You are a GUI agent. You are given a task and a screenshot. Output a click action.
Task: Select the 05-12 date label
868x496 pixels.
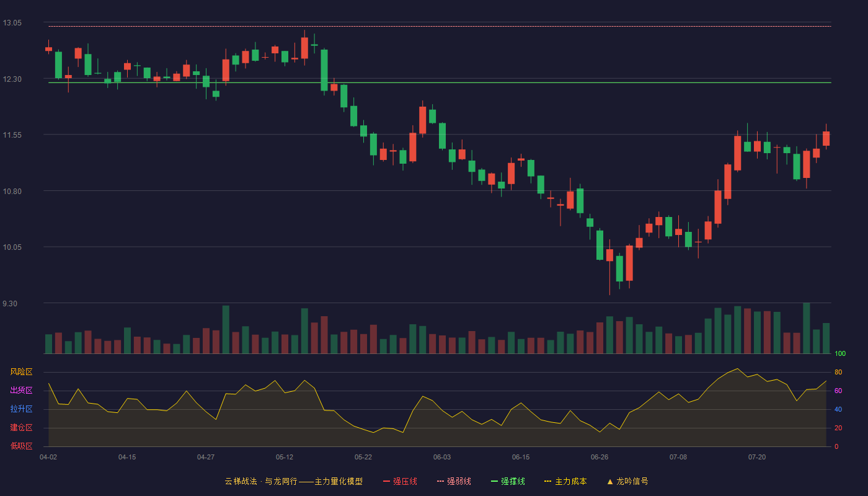click(x=285, y=457)
